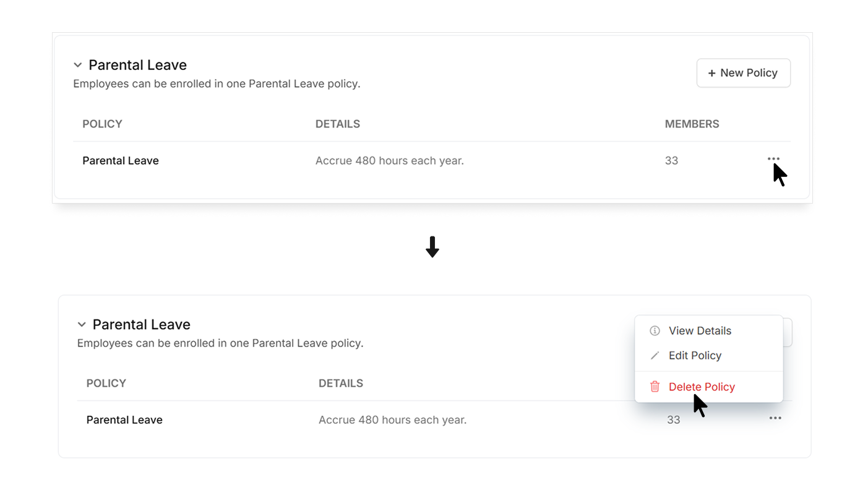Click the DETAILS column header in lower table
868x495 pixels.
tap(341, 383)
